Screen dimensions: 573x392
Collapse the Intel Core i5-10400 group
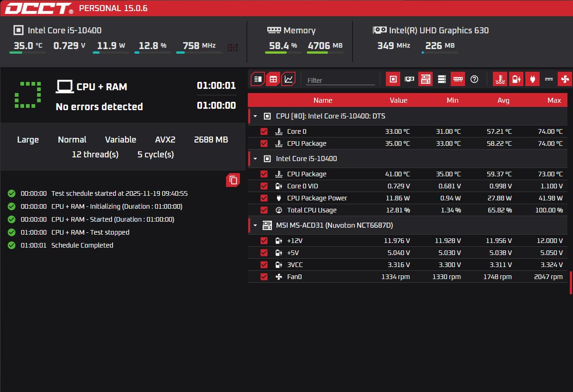(x=255, y=159)
